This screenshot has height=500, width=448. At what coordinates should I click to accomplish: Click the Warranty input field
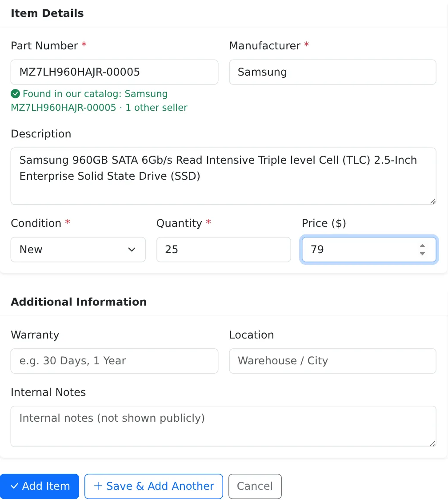114,361
